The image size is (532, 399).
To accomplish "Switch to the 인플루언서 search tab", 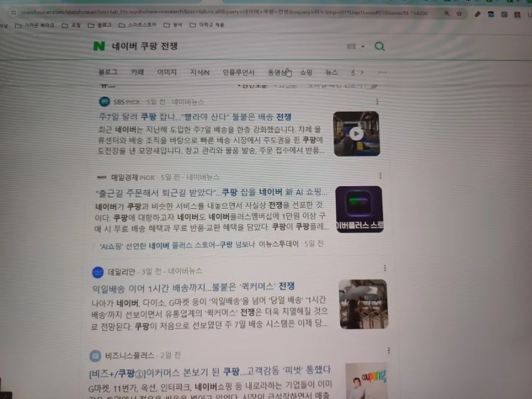I will [239, 72].
